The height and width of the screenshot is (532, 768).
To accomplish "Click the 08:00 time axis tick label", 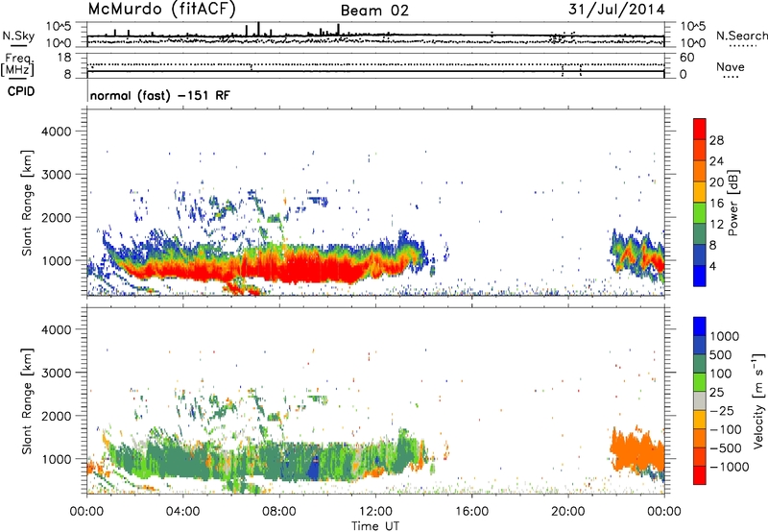I will point(279,512).
